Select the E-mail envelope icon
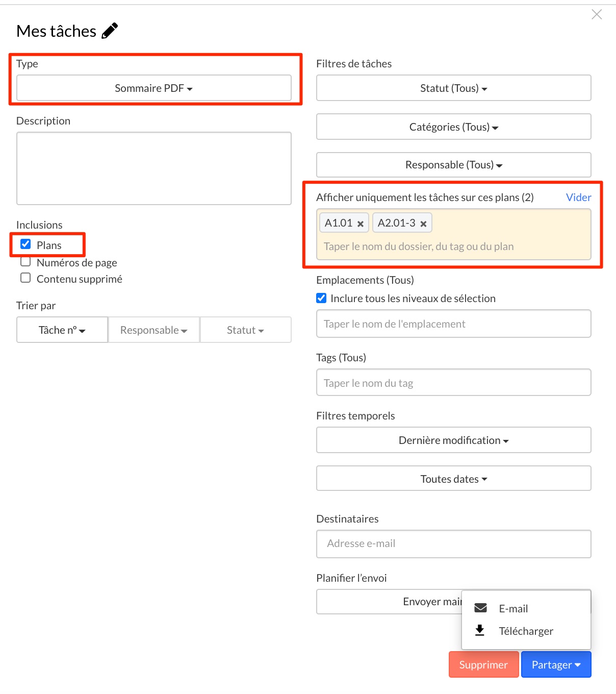Image resolution: width=616 pixels, height=694 pixels. click(480, 608)
